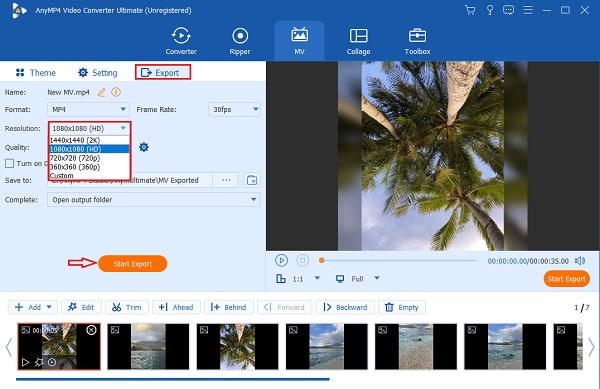Click the aspect ratio icon
600x389 pixels.
click(281, 278)
